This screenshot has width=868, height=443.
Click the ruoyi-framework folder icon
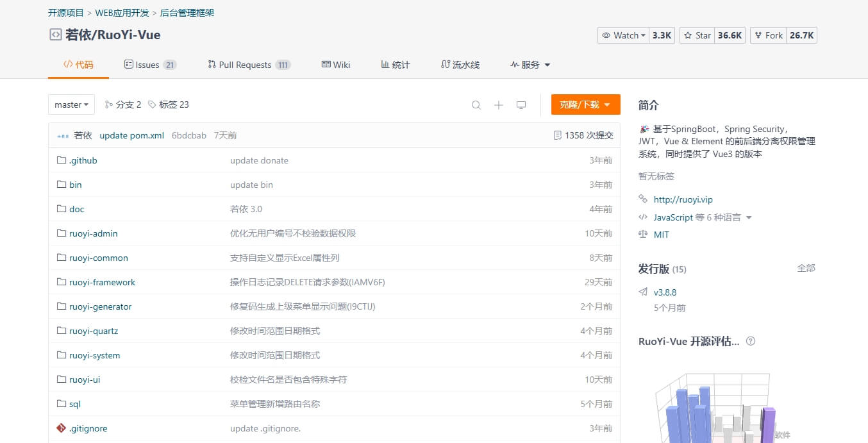[62, 282]
